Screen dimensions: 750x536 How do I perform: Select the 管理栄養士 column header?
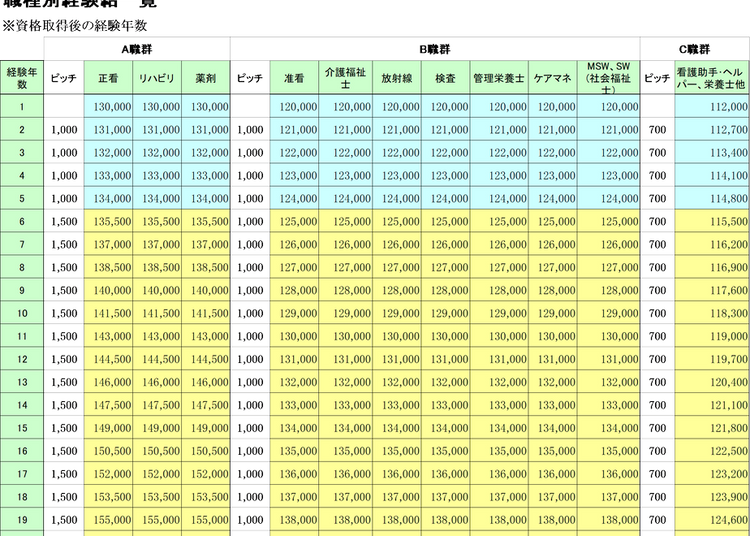[497, 78]
